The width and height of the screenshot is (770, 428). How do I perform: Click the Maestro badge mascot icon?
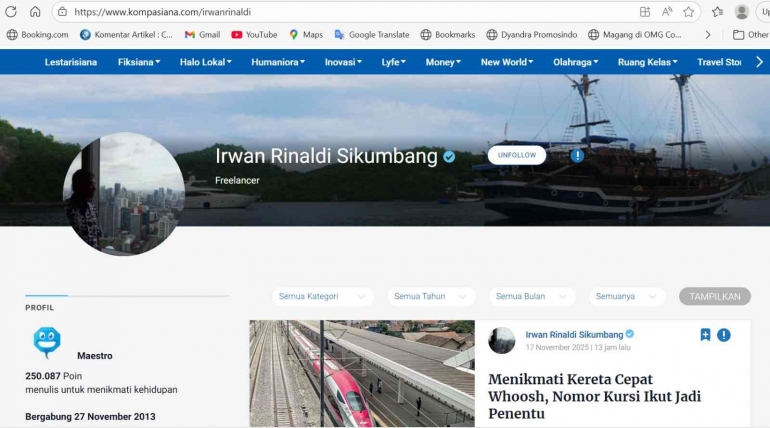[47, 343]
